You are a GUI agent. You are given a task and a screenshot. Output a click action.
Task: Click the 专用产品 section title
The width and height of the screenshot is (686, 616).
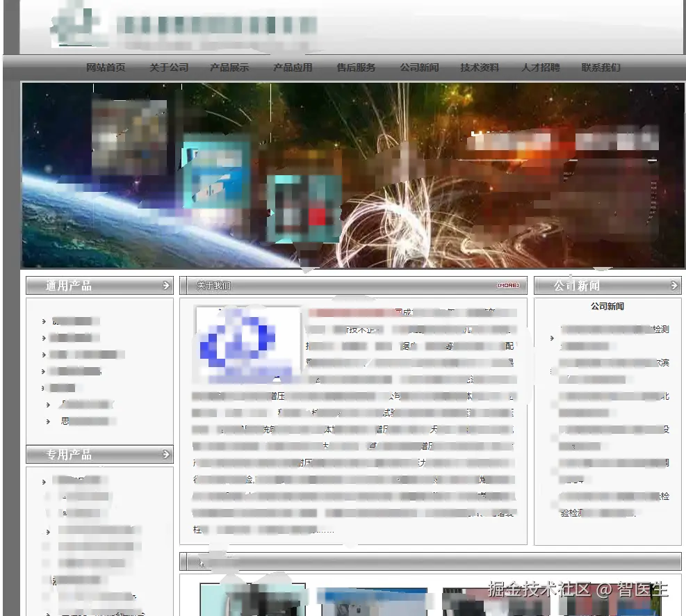[x=69, y=455]
